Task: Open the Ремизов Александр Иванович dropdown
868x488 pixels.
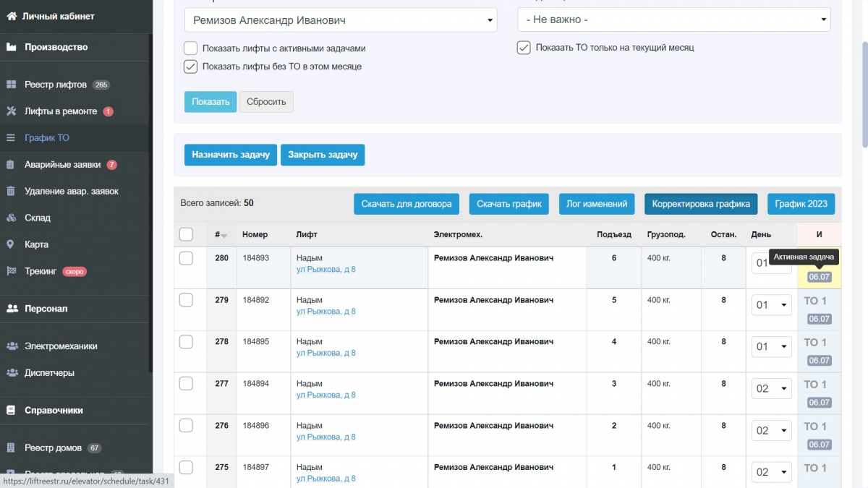Action: (341, 20)
